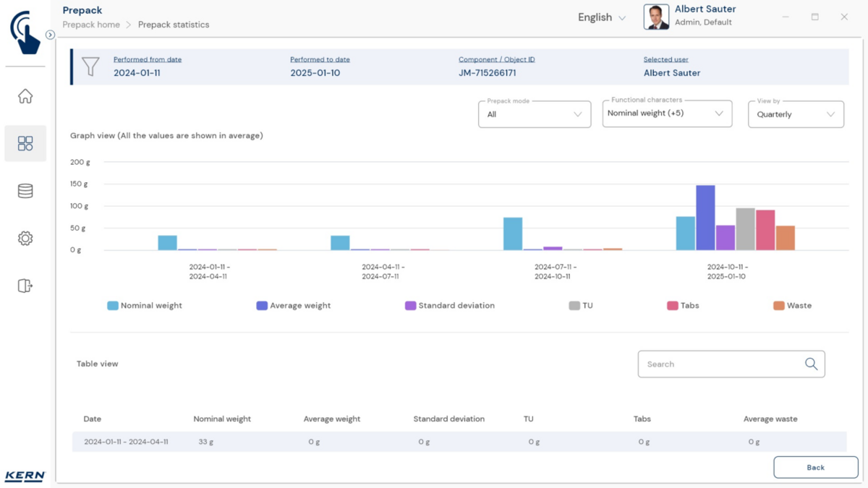
Task: Click Albert Sauter's profile picture
Action: tap(656, 17)
